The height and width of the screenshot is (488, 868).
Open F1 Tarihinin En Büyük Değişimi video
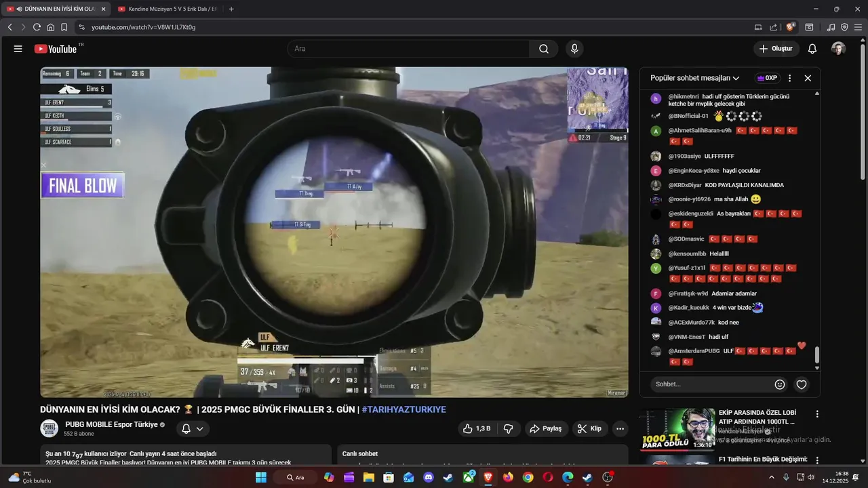pyautogui.click(x=762, y=459)
